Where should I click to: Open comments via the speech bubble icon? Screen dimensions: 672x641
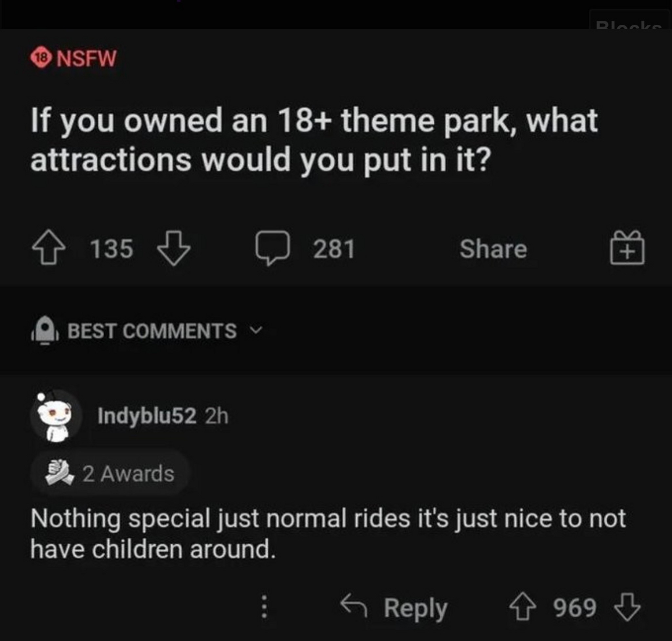click(x=273, y=247)
